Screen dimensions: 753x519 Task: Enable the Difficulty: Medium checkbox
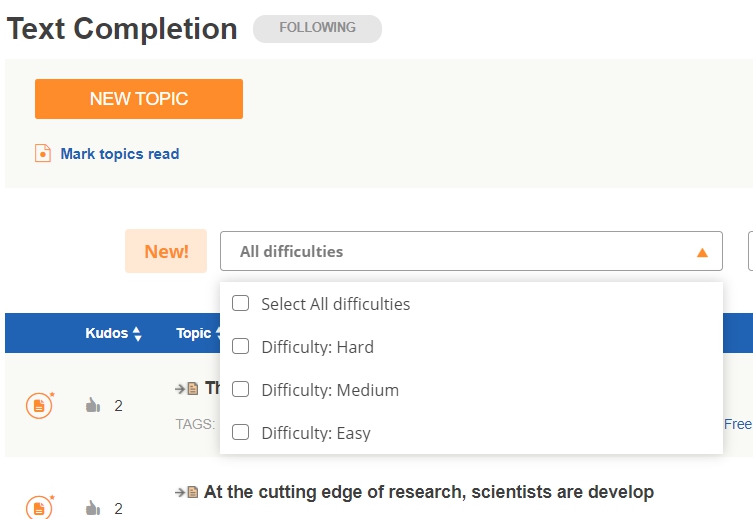point(240,389)
